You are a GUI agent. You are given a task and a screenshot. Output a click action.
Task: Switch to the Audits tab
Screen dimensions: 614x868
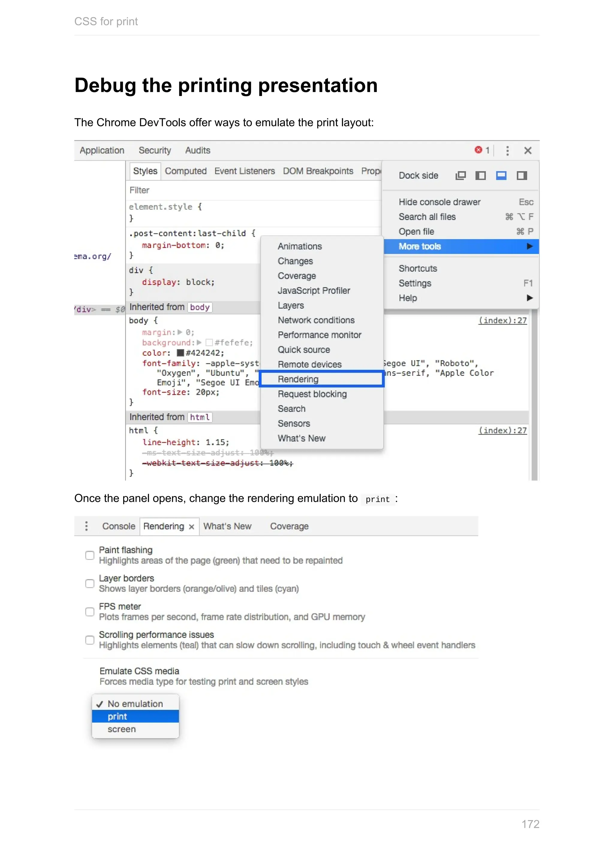(198, 150)
